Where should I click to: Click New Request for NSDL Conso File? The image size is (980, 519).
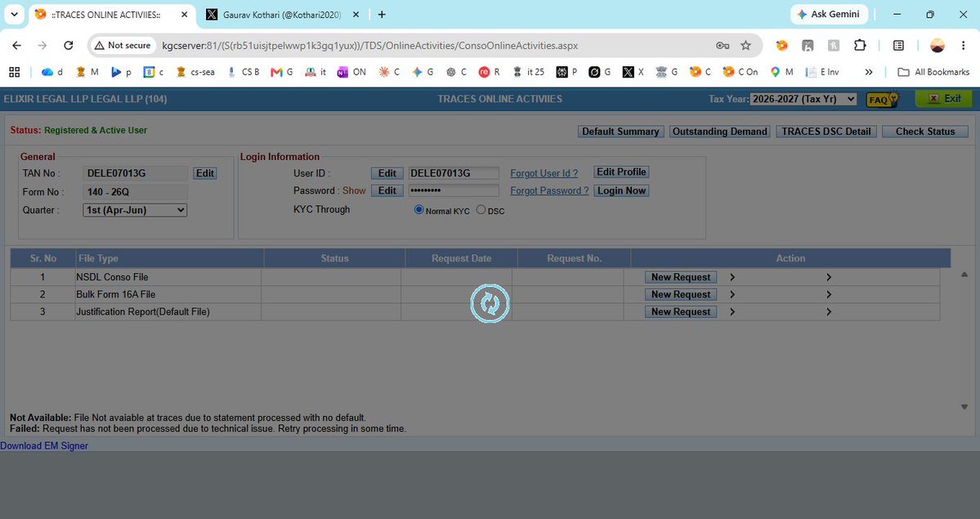tap(681, 277)
